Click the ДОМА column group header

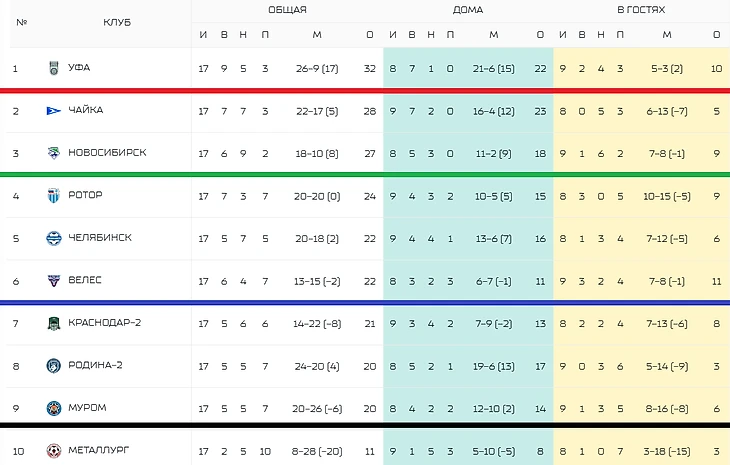[x=467, y=10]
